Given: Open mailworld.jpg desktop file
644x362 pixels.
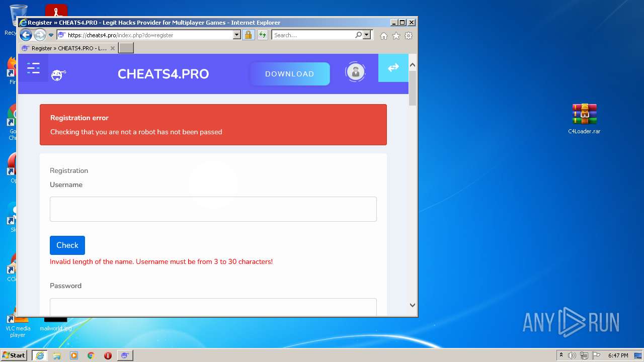Looking at the screenshot, I should tap(55, 324).
